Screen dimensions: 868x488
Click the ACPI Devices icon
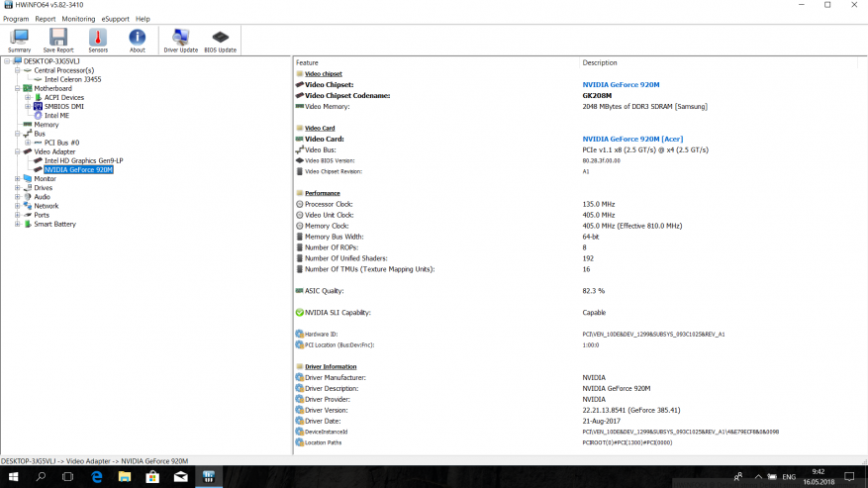click(39, 97)
